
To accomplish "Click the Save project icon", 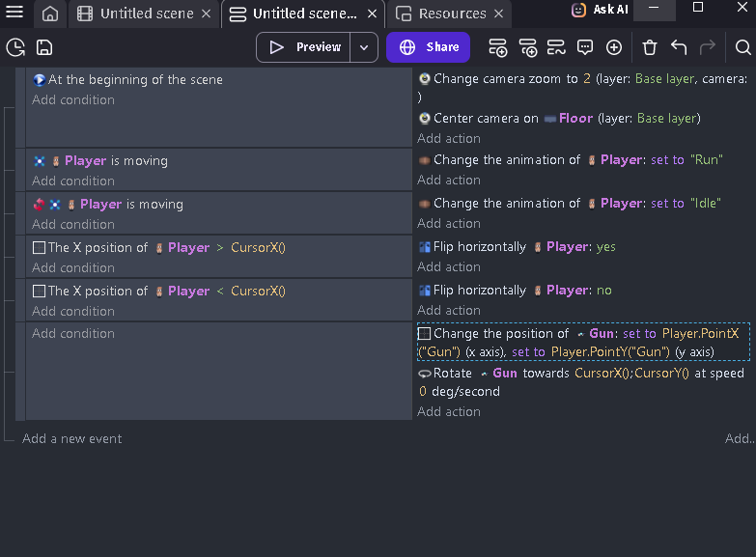I will coord(44,47).
